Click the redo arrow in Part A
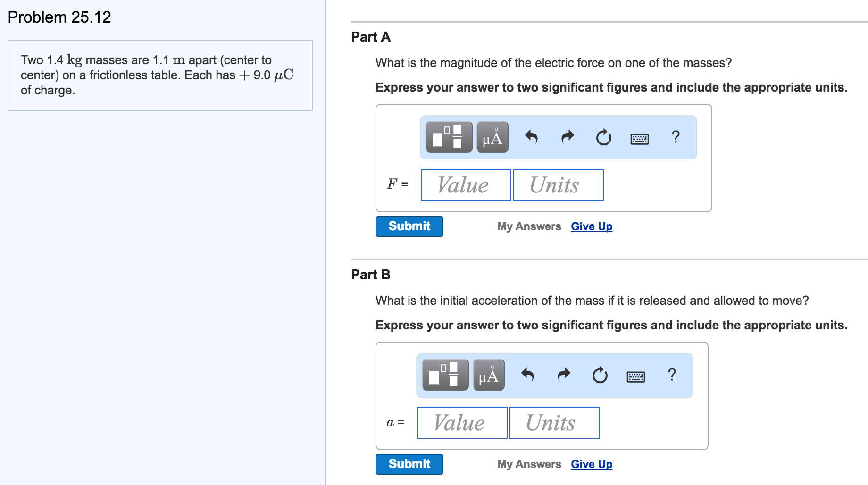868x485 pixels. click(x=568, y=137)
